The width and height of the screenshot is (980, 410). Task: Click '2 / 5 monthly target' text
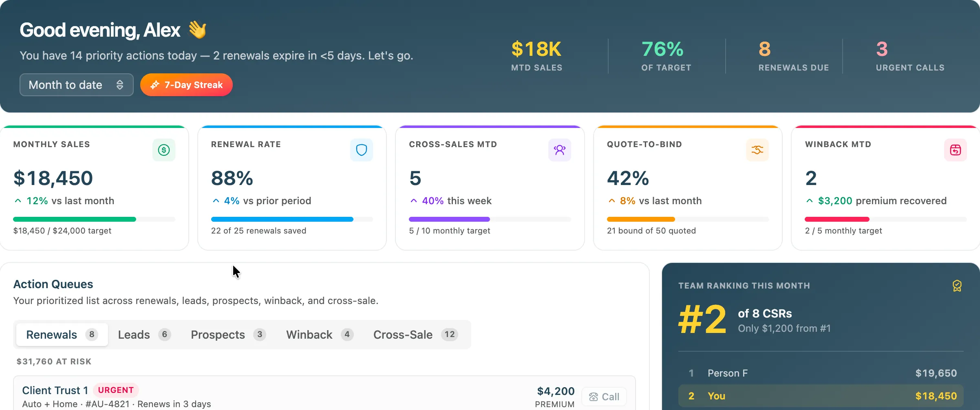click(x=843, y=231)
